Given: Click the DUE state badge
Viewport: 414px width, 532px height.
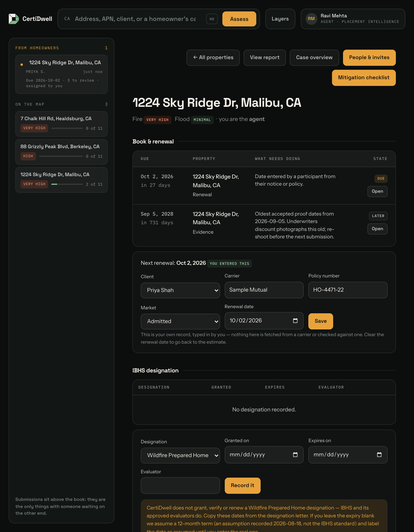Looking at the screenshot, I should point(381,179).
